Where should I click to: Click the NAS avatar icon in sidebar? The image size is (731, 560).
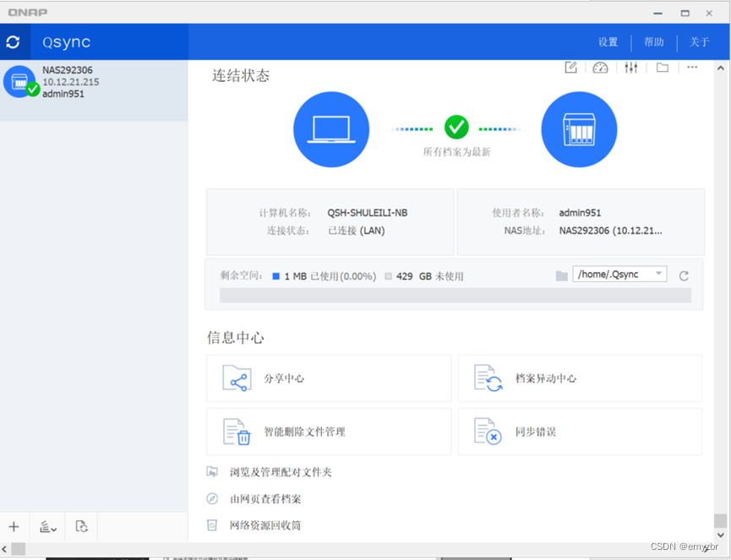[19, 82]
